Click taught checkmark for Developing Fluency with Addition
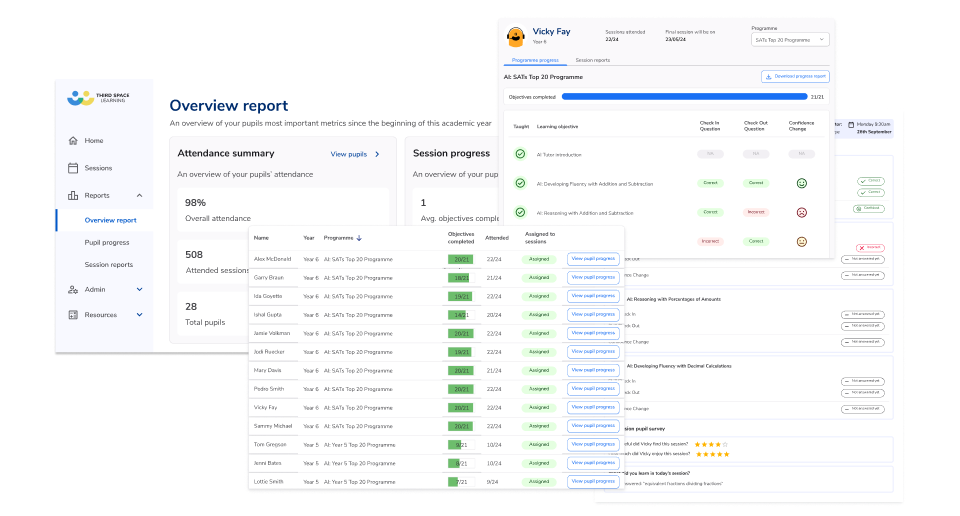Image resolution: width=960 pixels, height=516 pixels. pos(520,184)
